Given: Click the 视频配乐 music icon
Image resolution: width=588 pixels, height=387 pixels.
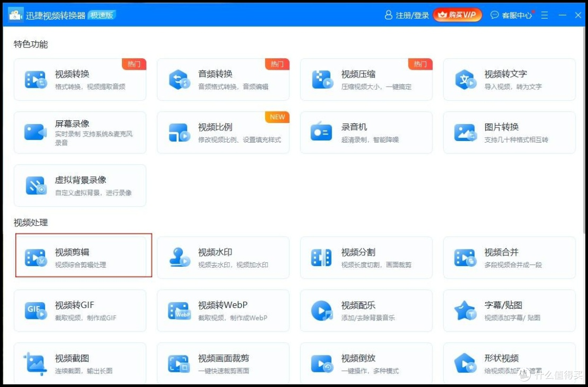Looking at the screenshot, I should [x=322, y=310].
